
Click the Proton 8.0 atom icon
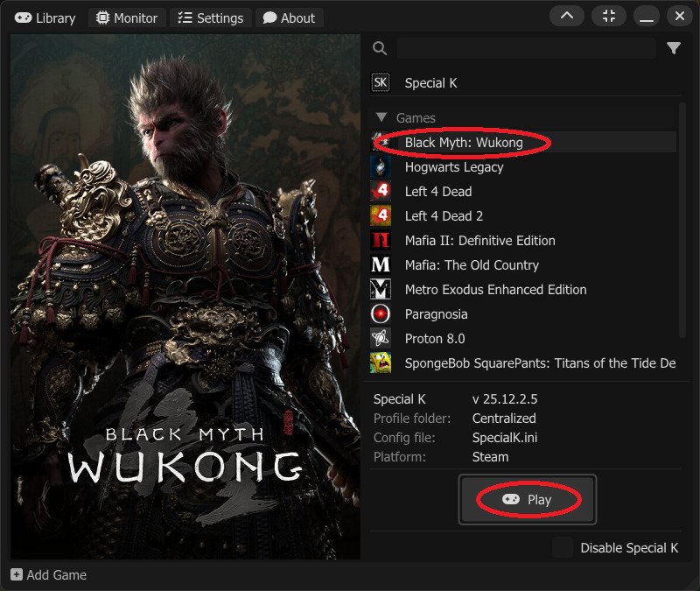click(381, 339)
